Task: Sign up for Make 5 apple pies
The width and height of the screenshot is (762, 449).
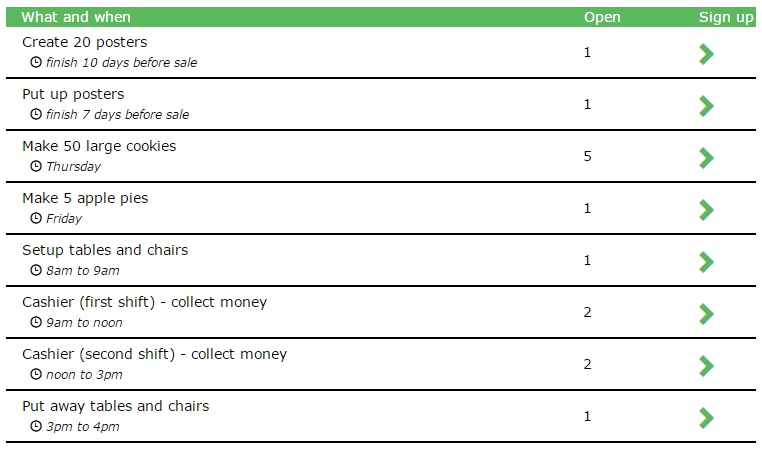Action: [706, 210]
